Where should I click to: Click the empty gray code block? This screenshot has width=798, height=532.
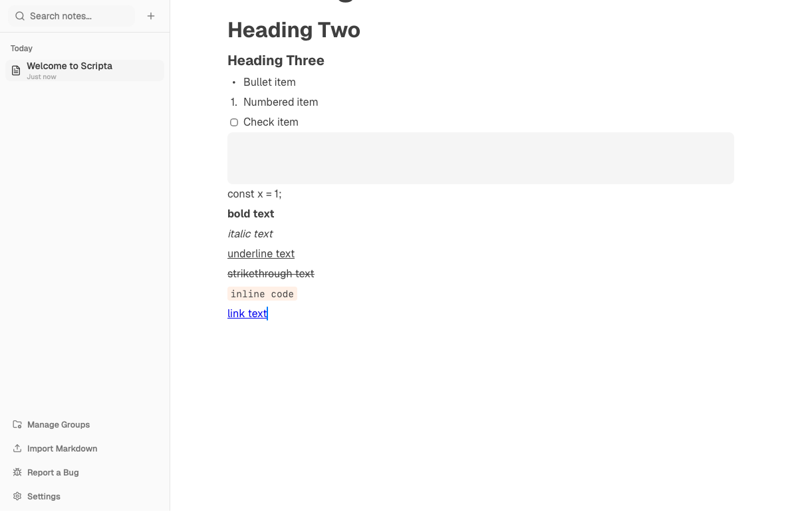point(480,158)
